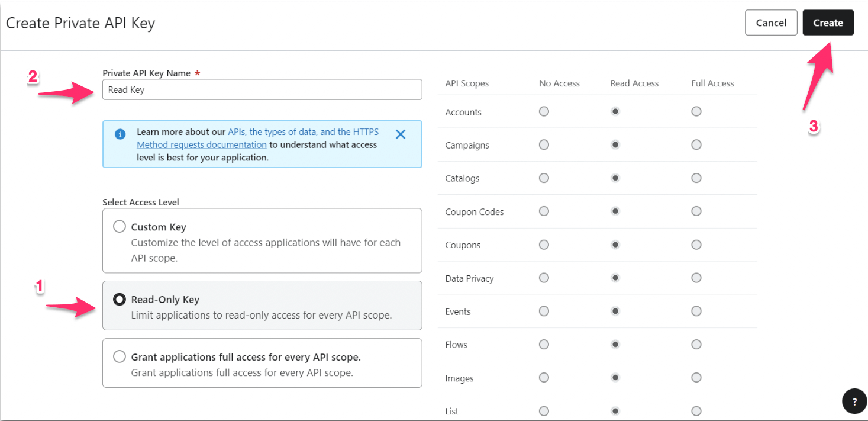
Task: Set Coupons scope to No Access
Action: click(x=544, y=245)
